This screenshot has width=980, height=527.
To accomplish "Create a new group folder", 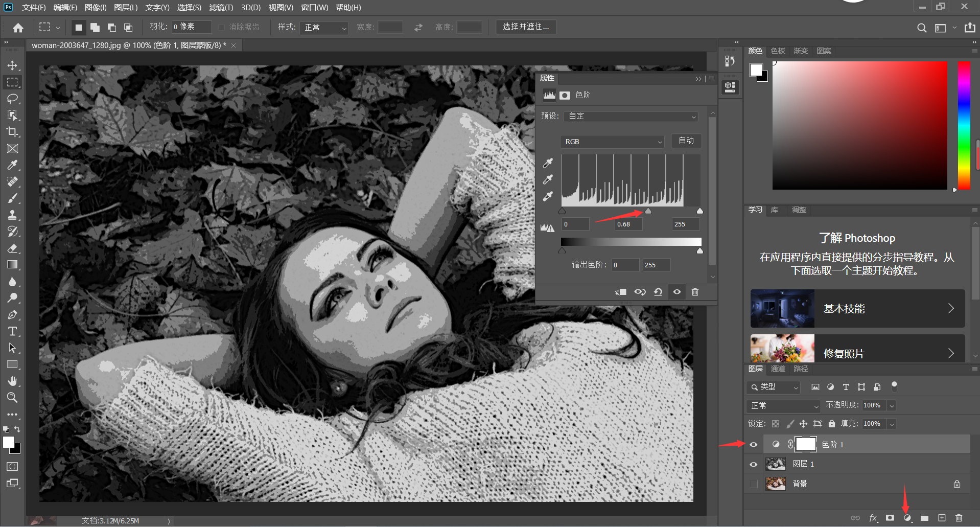I will pyautogui.click(x=924, y=518).
